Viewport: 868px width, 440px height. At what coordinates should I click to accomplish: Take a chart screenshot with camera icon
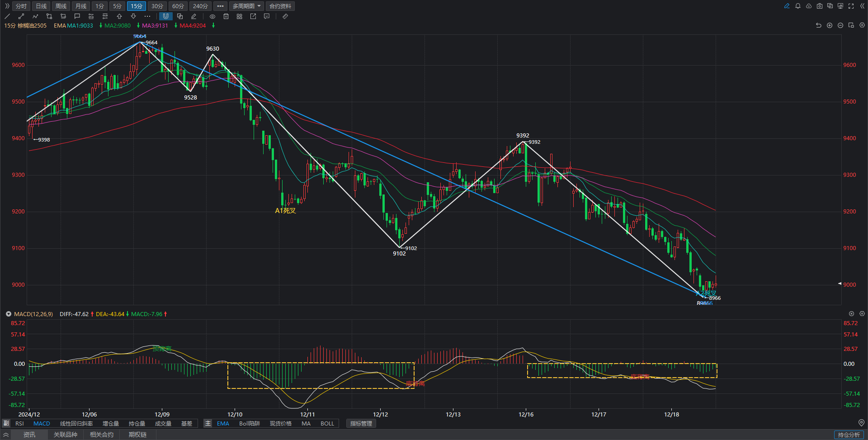click(820, 6)
